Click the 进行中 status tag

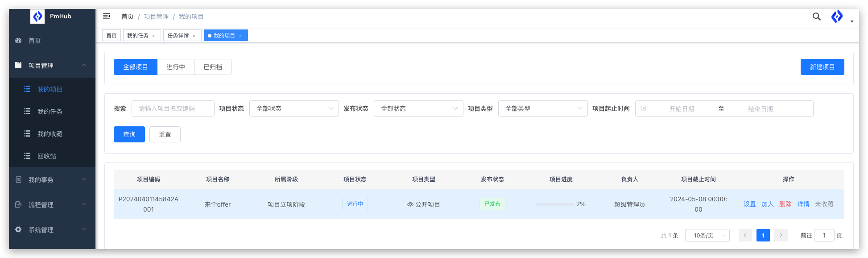tap(355, 204)
